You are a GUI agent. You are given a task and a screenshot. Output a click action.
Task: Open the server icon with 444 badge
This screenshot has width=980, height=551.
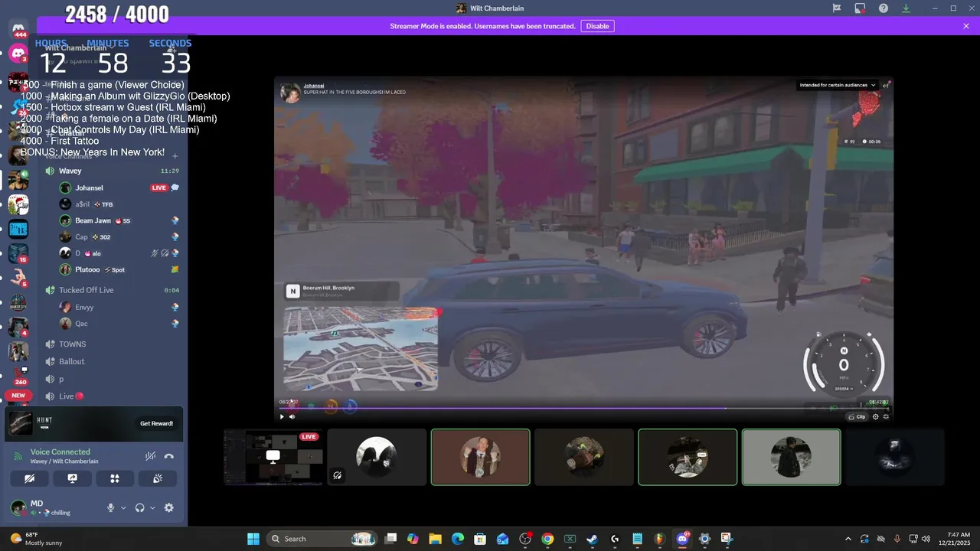pyautogui.click(x=18, y=30)
